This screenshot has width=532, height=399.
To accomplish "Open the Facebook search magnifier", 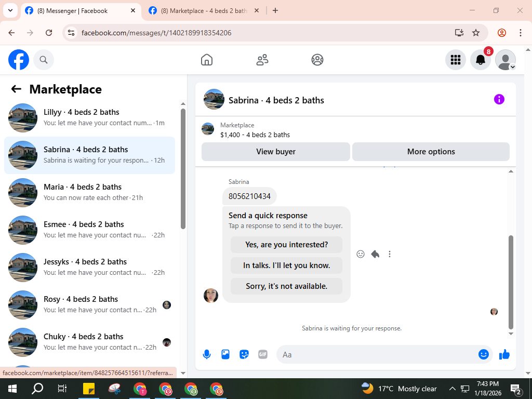I will (44, 60).
